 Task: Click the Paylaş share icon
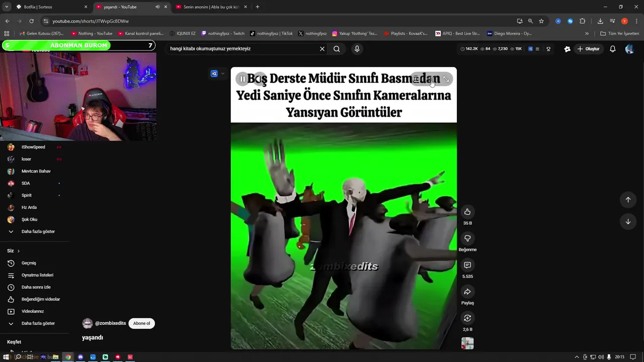coord(467,292)
